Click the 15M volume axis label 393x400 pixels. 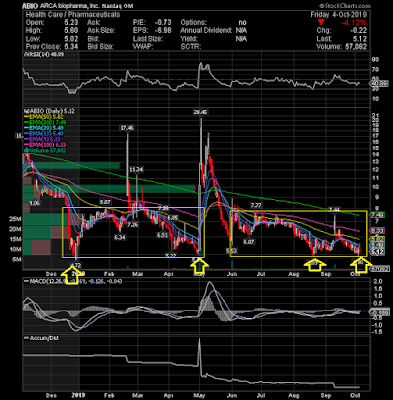pos(16,239)
